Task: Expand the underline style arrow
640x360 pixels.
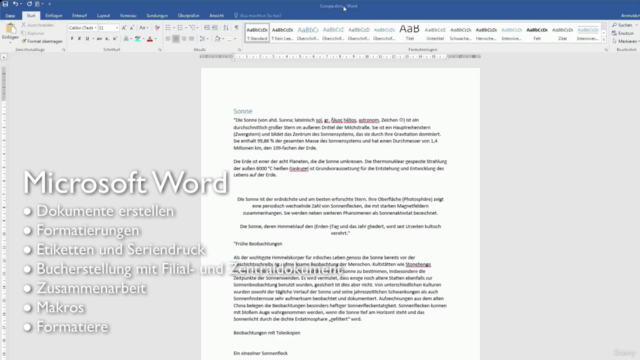Action: (93, 39)
